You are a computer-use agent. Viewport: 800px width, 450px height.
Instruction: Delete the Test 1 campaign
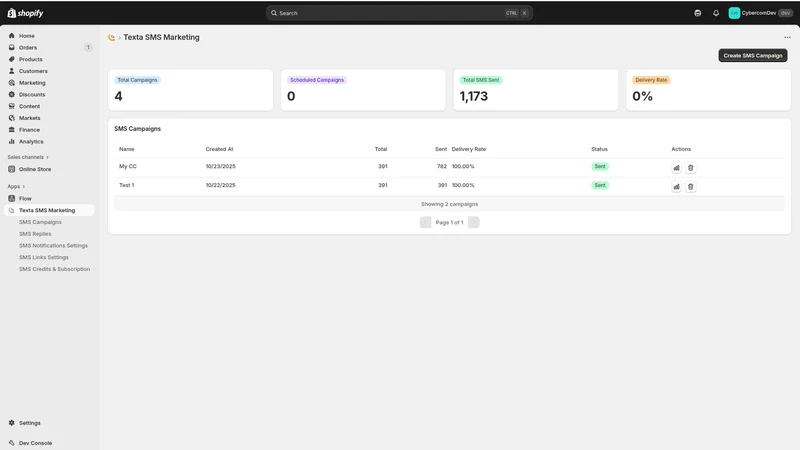(x=690, y=187)
